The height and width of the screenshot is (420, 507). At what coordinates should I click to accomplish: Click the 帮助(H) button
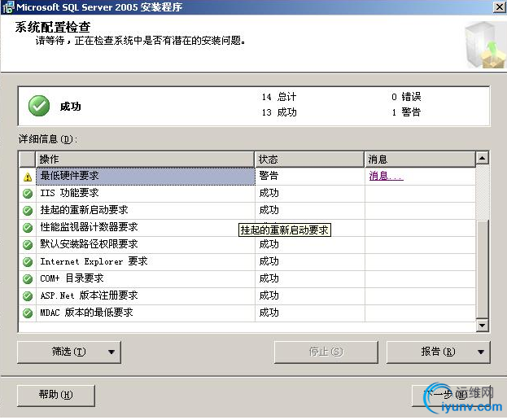coord(56,395)
